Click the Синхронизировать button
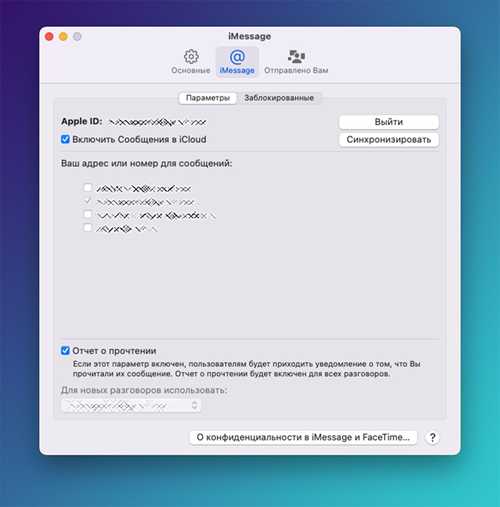500x507 pixels. click(x=389, y=140)
